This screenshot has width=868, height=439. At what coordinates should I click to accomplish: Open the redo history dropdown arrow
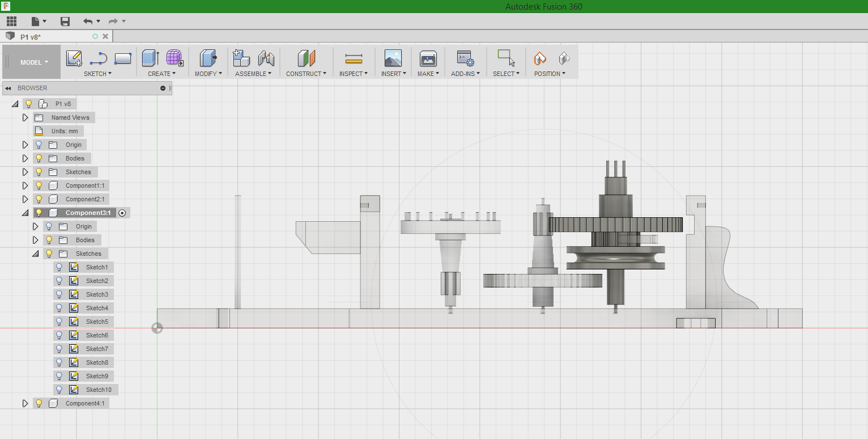[x=124, y=22]
